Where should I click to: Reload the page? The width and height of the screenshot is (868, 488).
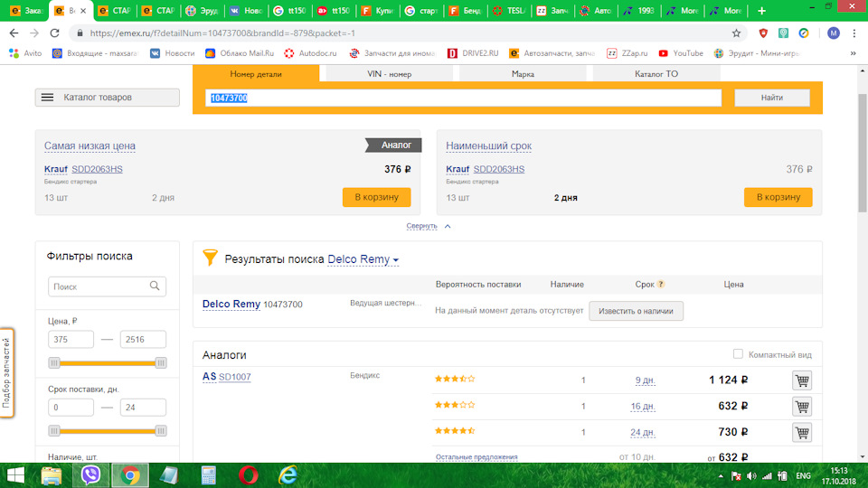pyautogui.click(x=54, y=33)
